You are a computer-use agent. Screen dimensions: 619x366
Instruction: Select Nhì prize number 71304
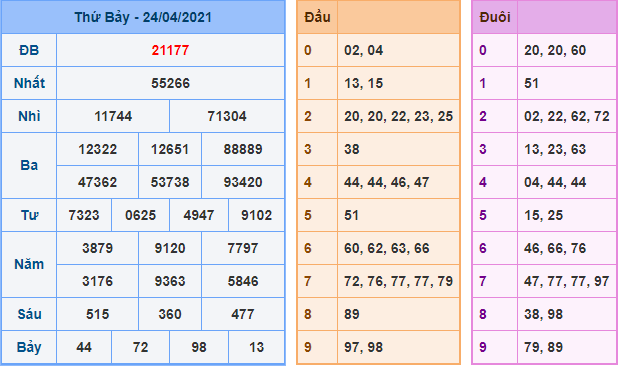(227, 116)
